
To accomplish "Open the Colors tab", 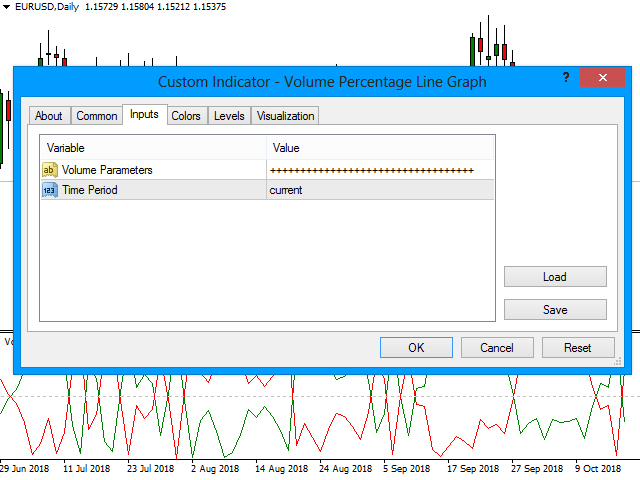I will [x=186, y=116].
